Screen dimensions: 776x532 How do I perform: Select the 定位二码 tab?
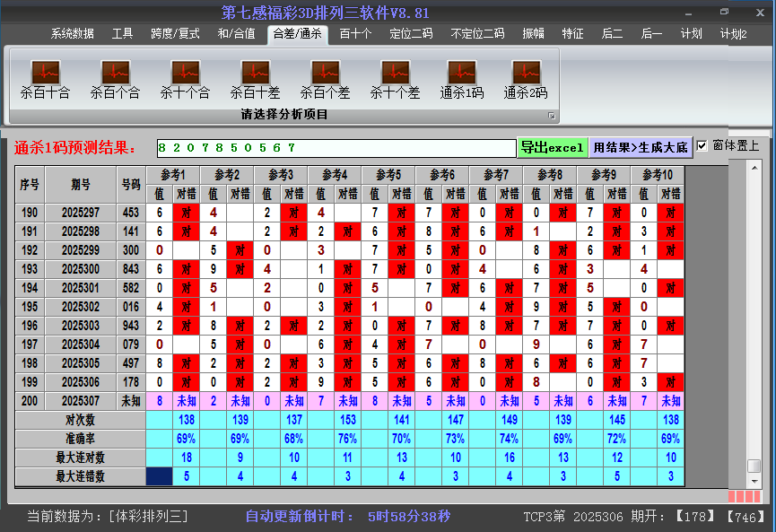[x=411, y=34]
